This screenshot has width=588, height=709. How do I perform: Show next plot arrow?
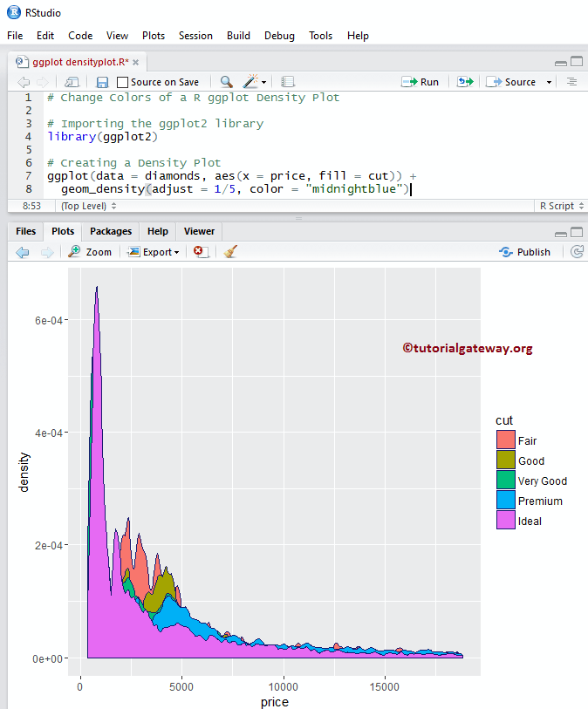[x=47, y=252]
